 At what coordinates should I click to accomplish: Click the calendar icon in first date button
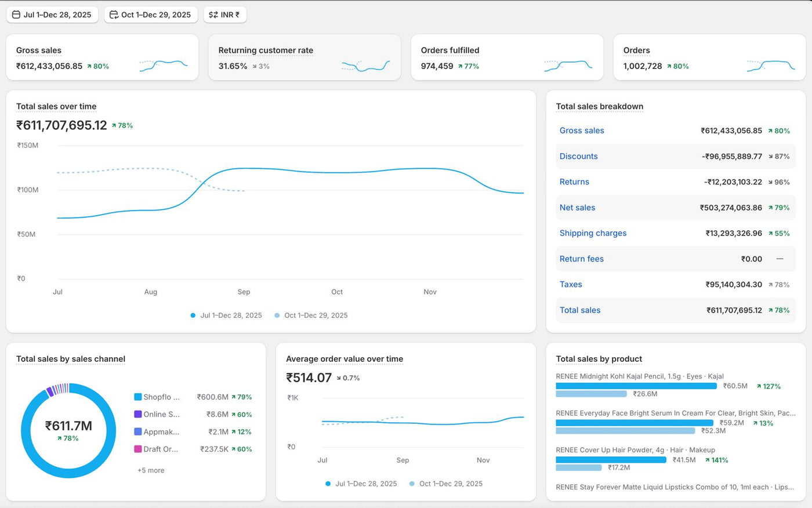click(16, 14)
